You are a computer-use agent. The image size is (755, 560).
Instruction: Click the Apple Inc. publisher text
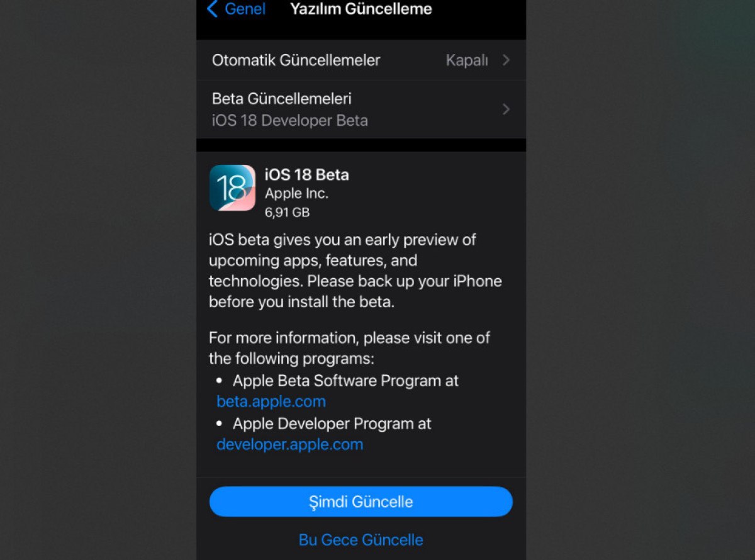click(x=297, y=194)
